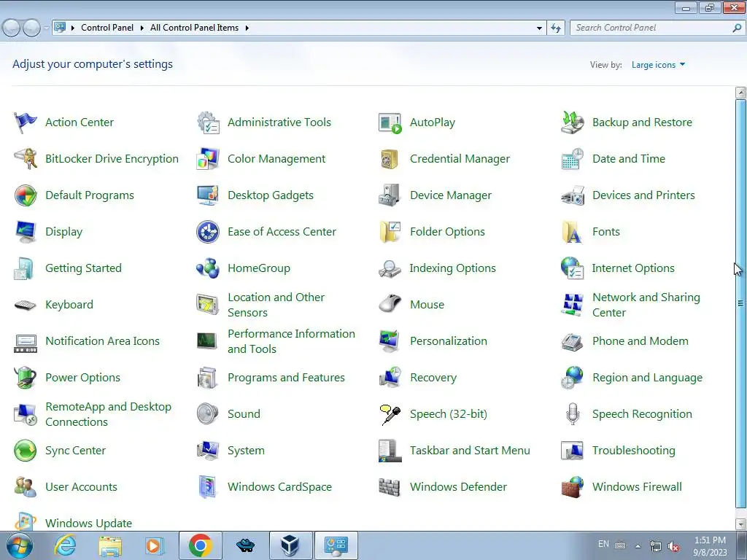The image size is (747, 560).
Task: Open Taskbar and Start Menu link
Action: [x=470, y=451]
